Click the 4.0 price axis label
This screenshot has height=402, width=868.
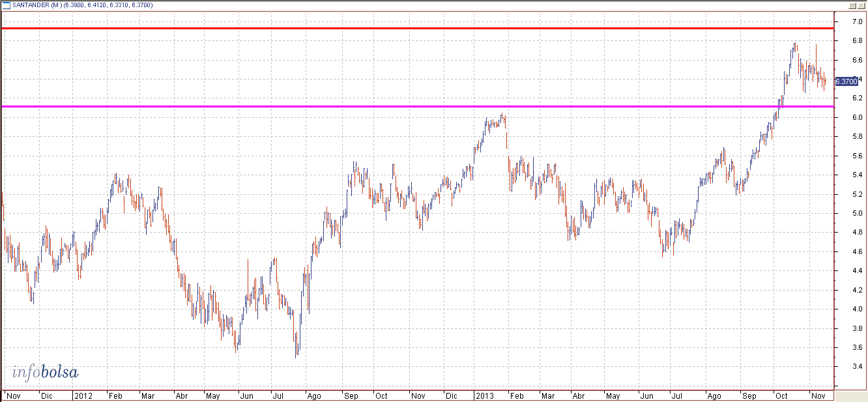click(x=858, y=309)
